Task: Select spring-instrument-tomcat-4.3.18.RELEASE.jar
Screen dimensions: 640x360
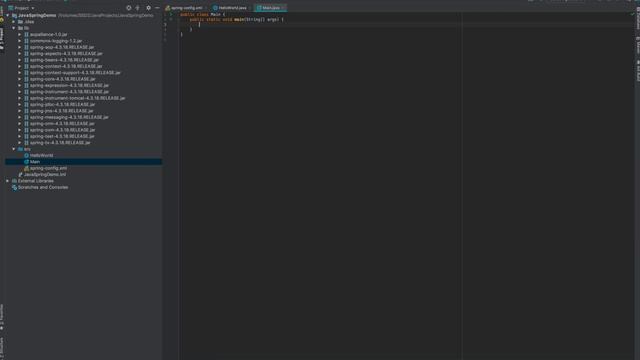Action: 78,98
